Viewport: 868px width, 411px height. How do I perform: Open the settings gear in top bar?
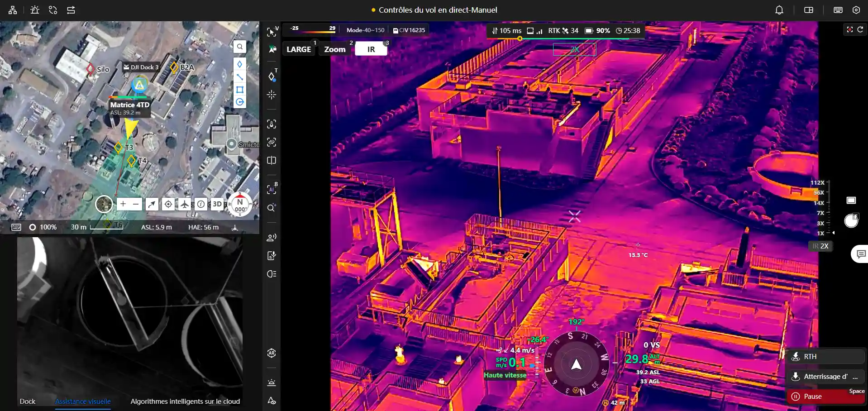pos(856,10)
